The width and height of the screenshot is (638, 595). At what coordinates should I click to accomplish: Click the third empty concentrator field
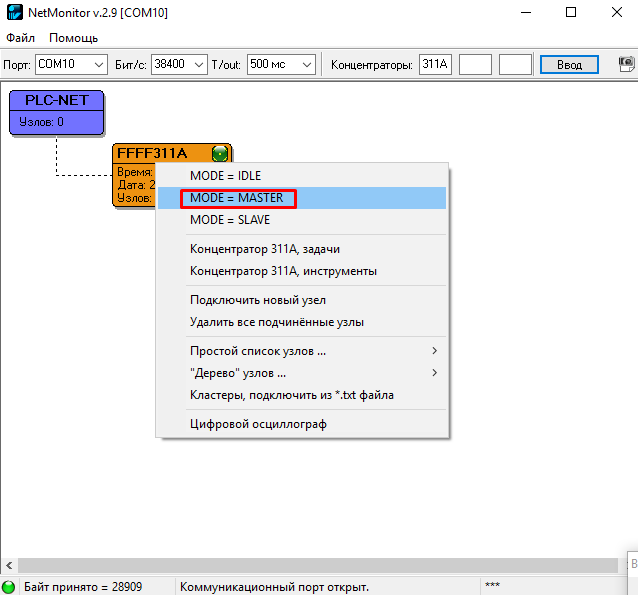pyautogui.click(x=515, y=64)
